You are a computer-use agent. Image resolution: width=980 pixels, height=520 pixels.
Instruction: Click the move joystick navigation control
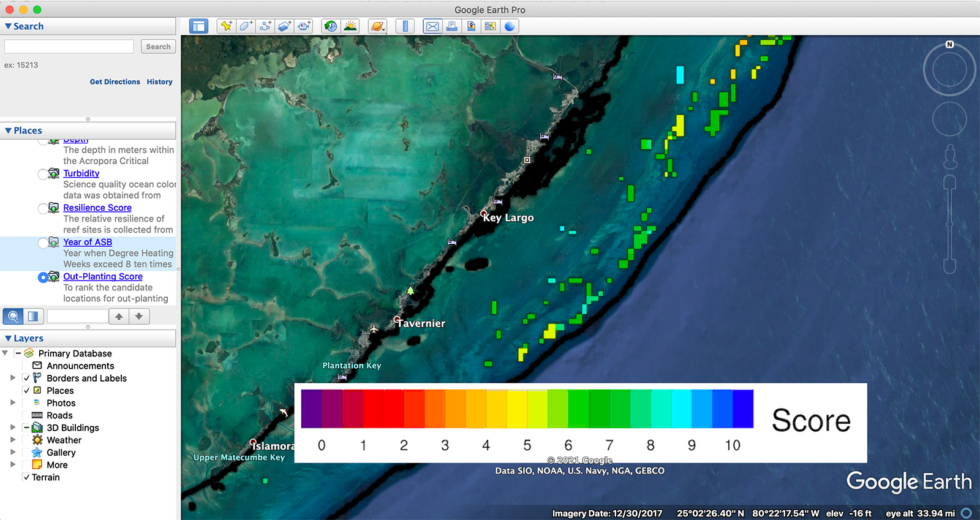[x=949, y=119]
